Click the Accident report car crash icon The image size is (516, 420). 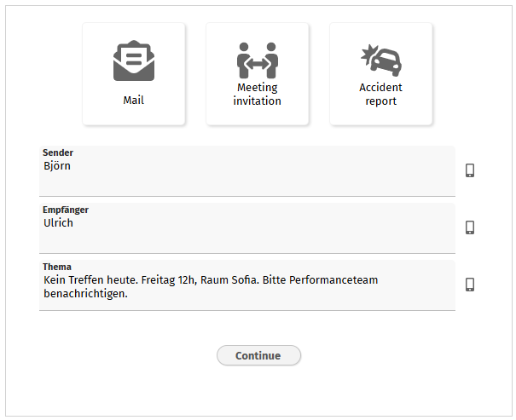pyautogui.click(x=380, y=60)
